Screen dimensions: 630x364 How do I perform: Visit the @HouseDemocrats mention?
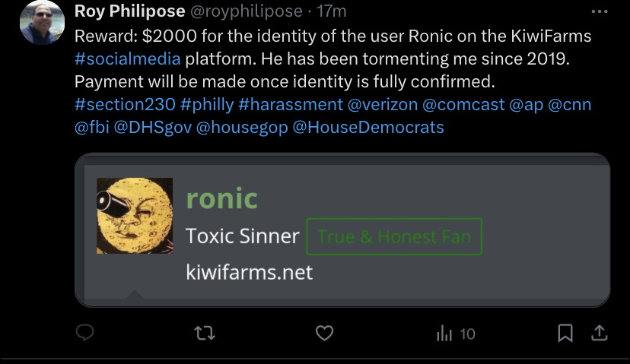coord(368,128)
